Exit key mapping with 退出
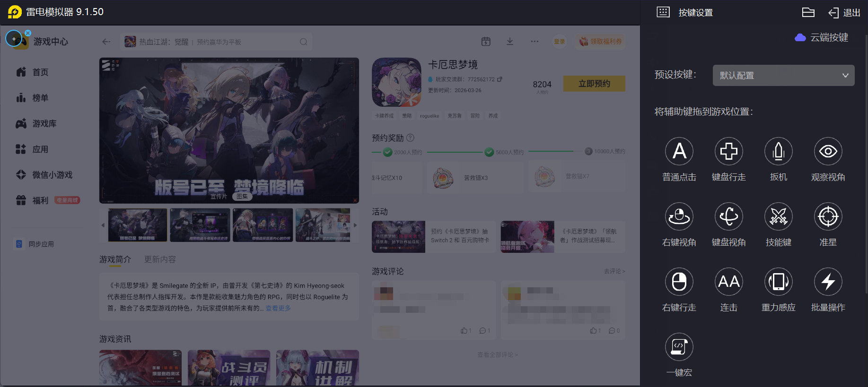The image size is (868, 387). 844,13
